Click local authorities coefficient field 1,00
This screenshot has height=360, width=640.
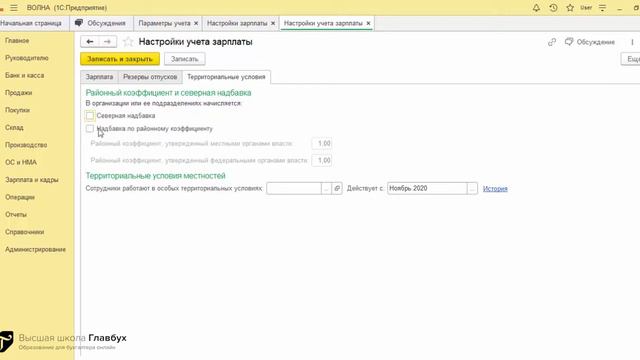pos(322,143)
